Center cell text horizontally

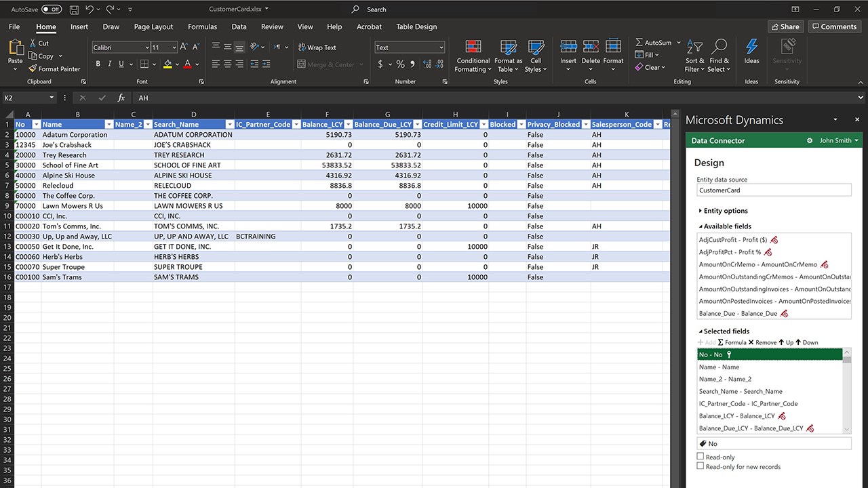227,64
